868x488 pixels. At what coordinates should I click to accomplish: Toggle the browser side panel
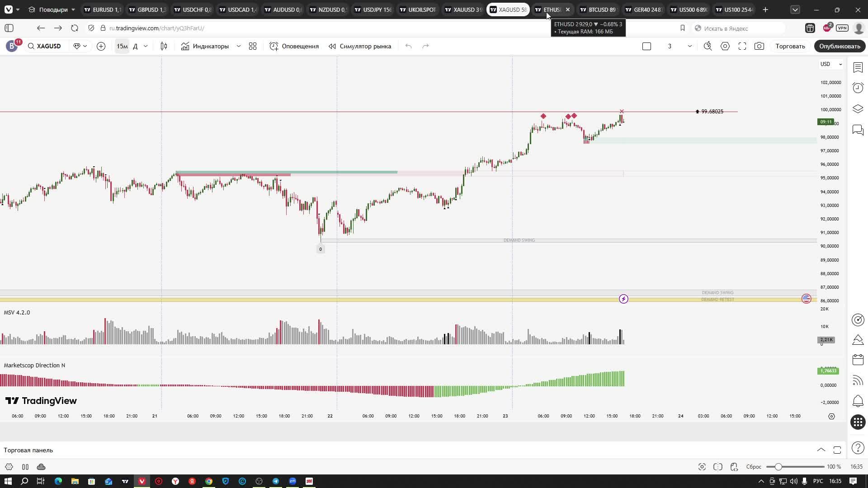(9, 28)
